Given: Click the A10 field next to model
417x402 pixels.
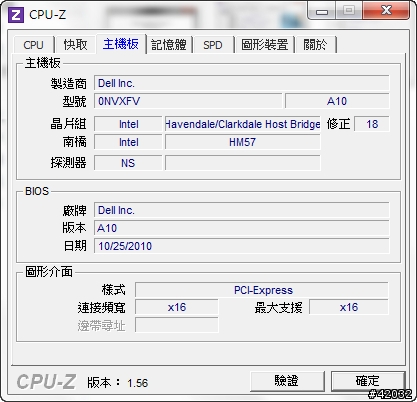Looking at the screenshot, I should pos(337,101).
